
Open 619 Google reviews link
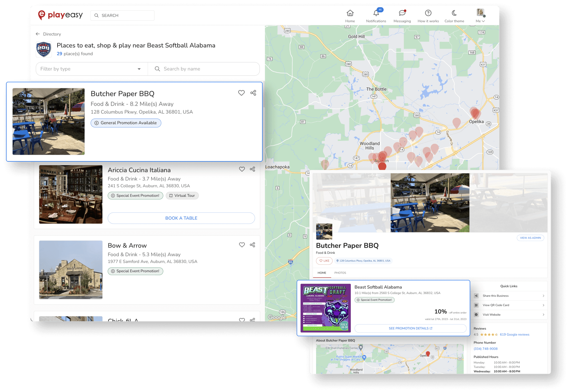click(514, 335)
